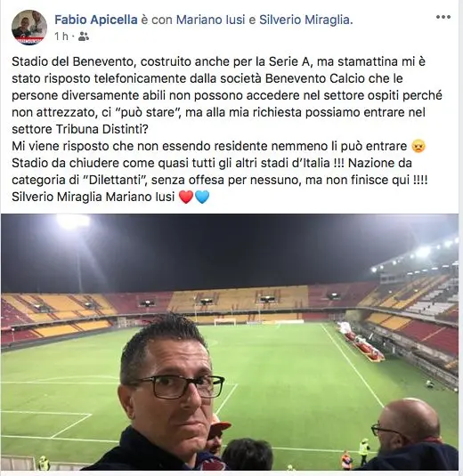Viewport: 463px width, 476px height.
Task: Click the bright floodlight in the photo
Action: coord(73,221)
